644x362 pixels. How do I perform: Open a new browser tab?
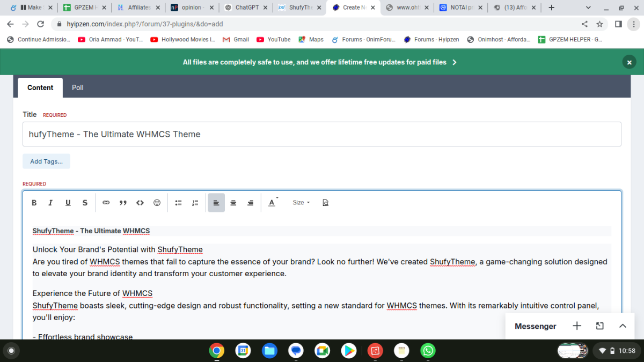click(551, 8)
